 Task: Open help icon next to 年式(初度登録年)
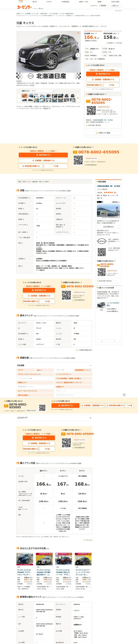coord(30,198)
